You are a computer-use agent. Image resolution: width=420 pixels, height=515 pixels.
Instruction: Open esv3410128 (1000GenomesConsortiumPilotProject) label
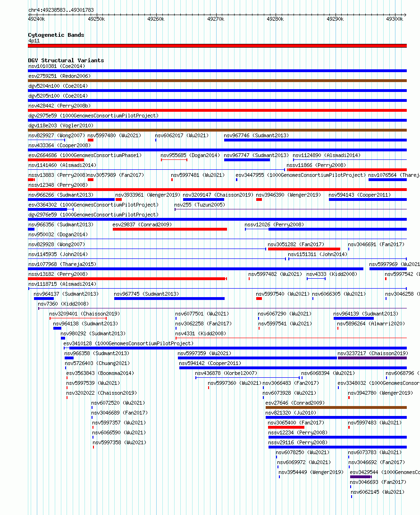click(x=128, y=343)
